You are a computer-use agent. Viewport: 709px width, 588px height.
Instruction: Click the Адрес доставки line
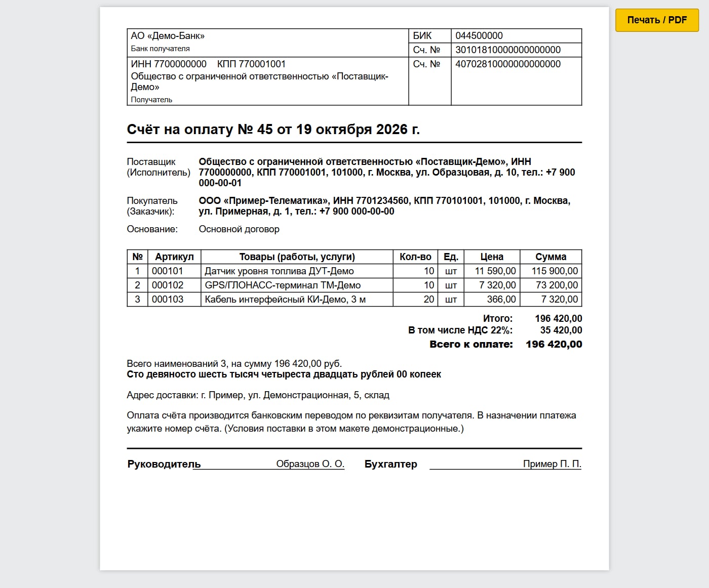258,395
